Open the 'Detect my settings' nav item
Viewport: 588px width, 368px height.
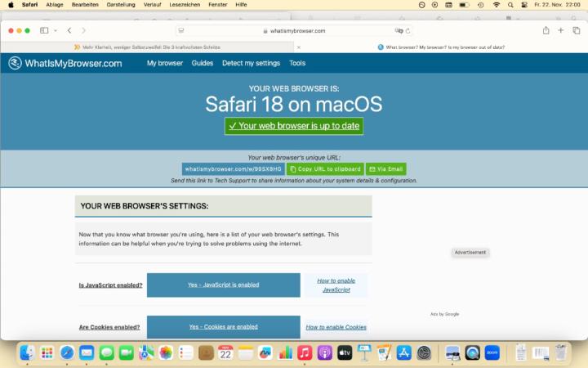coord(251,63)
